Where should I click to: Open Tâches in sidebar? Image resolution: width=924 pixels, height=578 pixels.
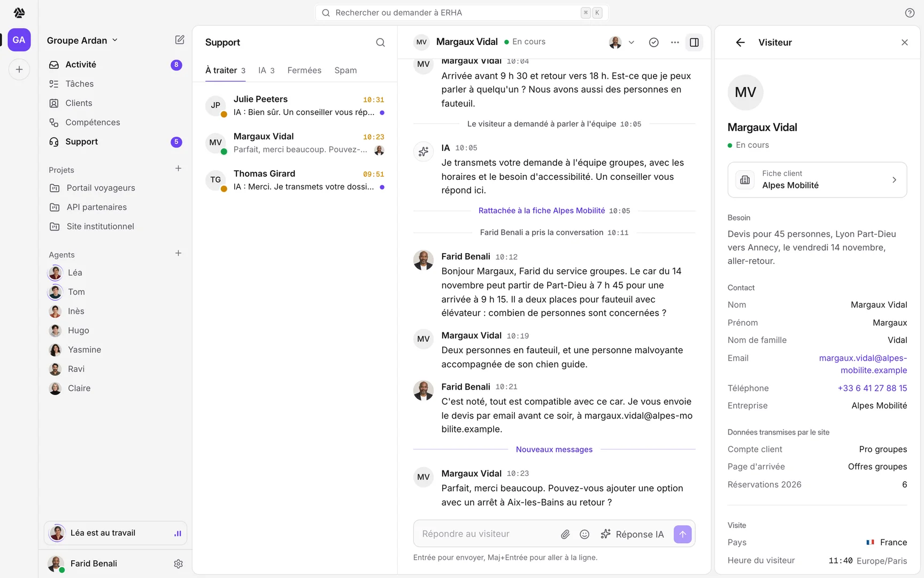(x=115, y=84)
